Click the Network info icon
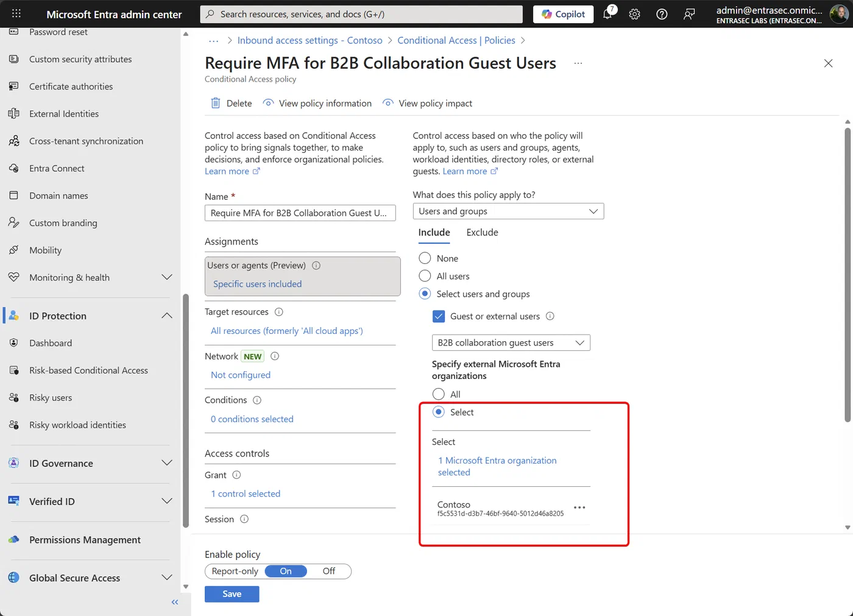This screenshot has height=616, width=853. [x=275, y=356]
